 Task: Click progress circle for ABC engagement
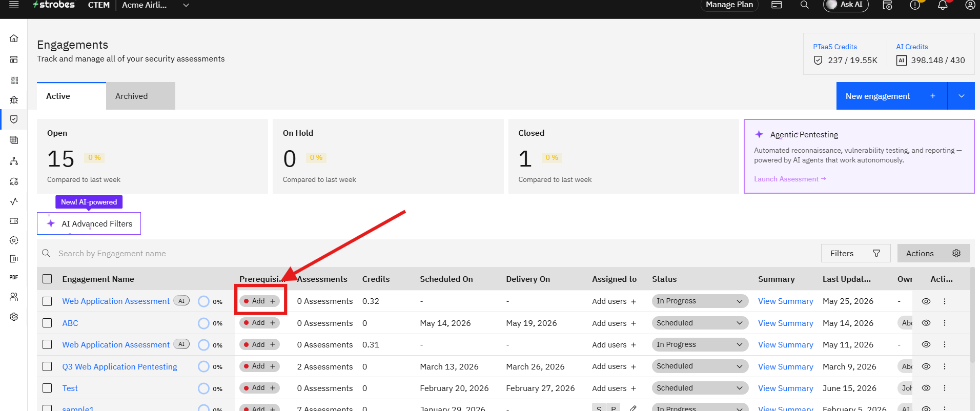(x=203, y=323)
